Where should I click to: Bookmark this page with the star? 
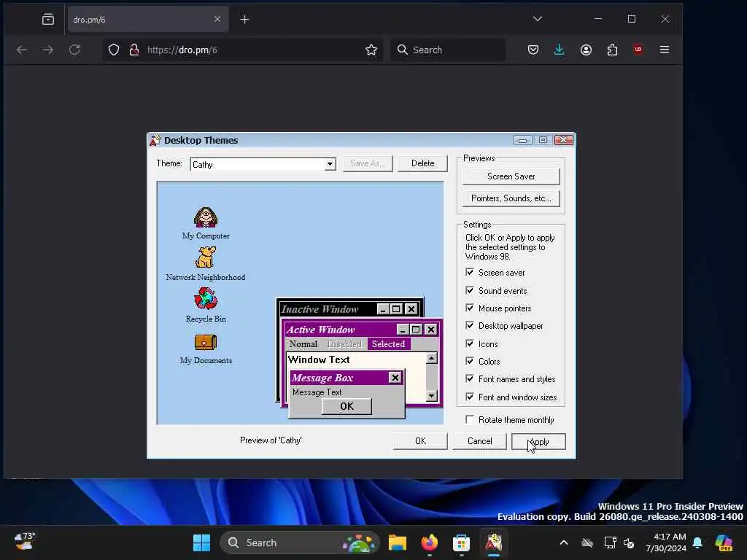(x=371, y=50)
